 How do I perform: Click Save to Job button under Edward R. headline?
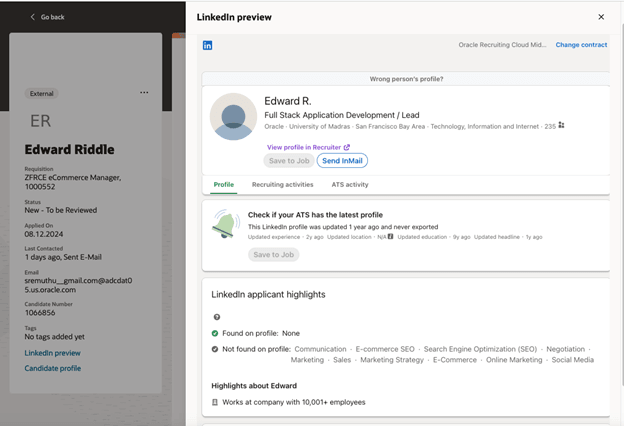click(289, 161)
